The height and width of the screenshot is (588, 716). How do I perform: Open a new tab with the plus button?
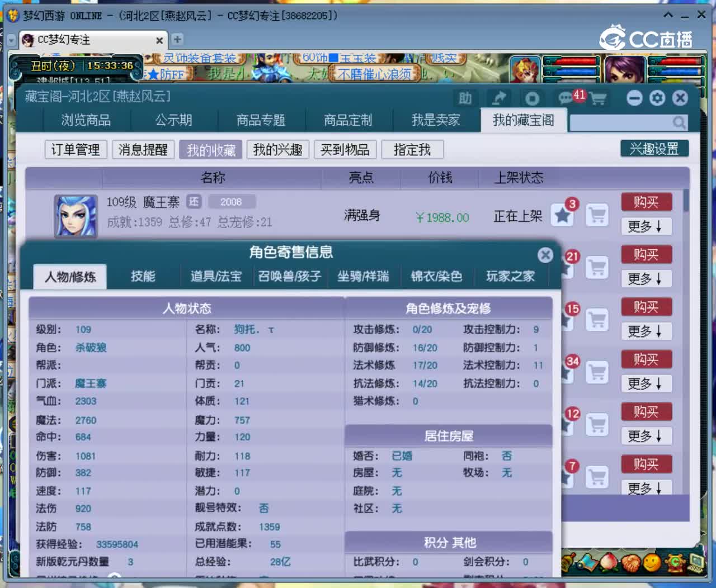tap(177, 39)
